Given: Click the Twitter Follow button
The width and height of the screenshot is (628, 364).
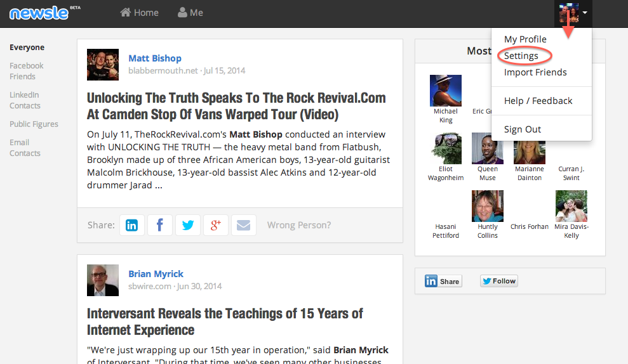Looking at the screenshot, I should 499,281.
